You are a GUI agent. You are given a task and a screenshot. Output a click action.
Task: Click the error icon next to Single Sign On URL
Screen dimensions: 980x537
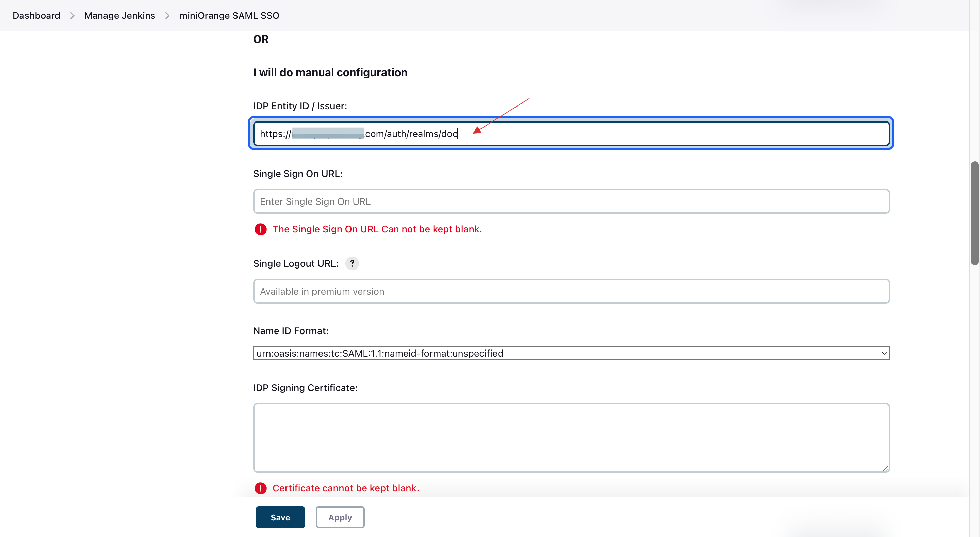(260, 228)
